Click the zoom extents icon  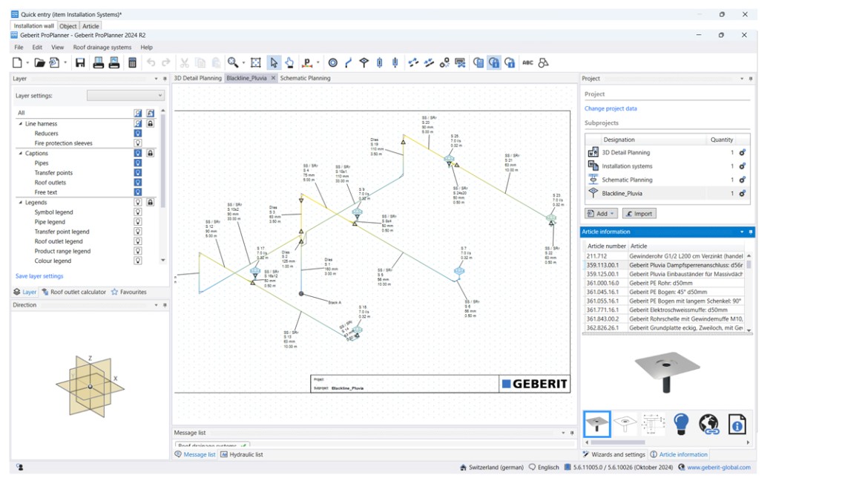256,63
